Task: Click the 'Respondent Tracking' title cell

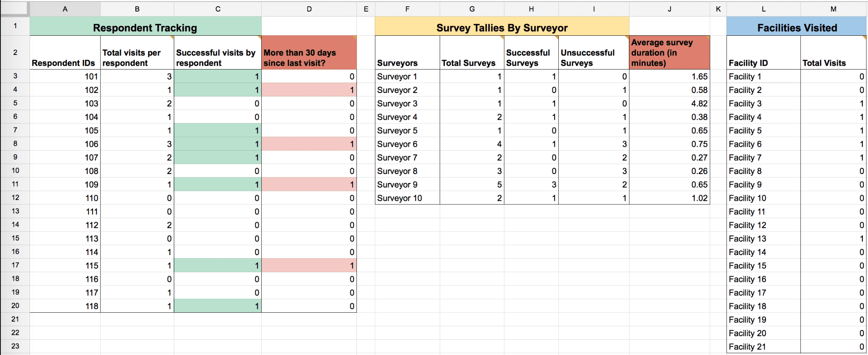Action: pos(145,27)
